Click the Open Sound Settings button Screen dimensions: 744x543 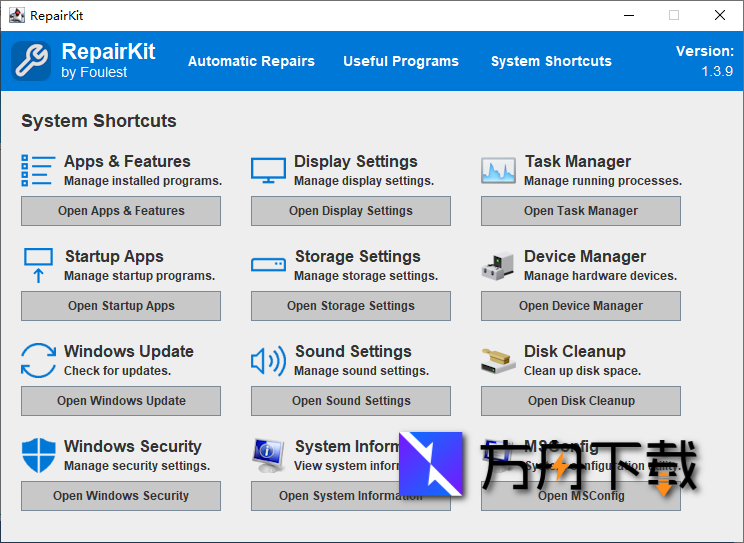[351, 401]
